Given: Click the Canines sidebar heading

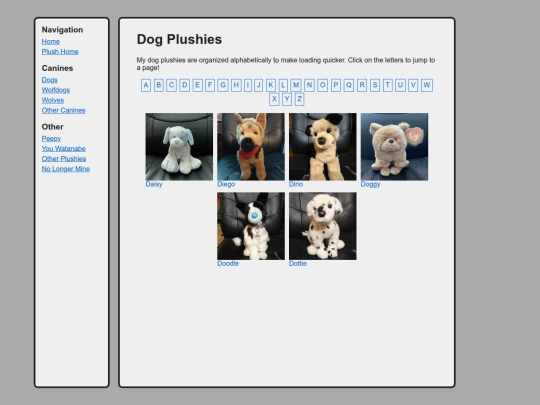Looking at the screenshot, I should coord(58,68).
